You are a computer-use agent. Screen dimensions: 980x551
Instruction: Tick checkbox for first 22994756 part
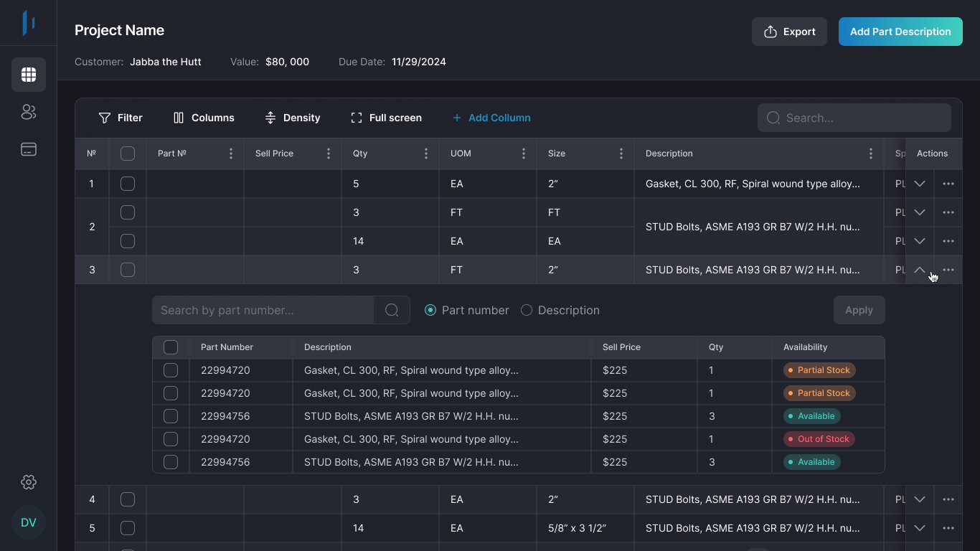171,416
